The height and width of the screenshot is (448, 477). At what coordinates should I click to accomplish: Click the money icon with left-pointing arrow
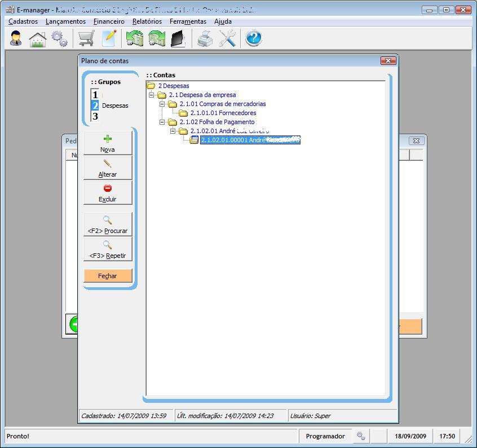click(134, 38)
